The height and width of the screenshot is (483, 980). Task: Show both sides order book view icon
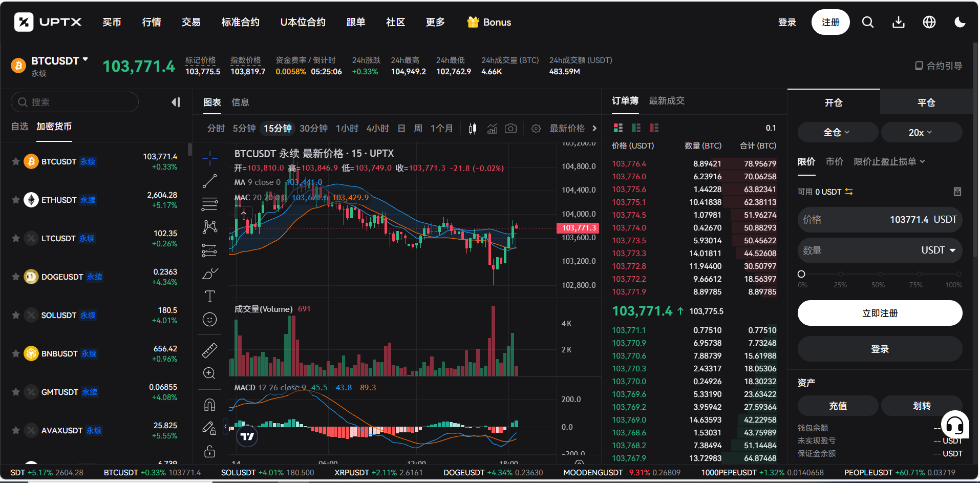coord(619,128)
